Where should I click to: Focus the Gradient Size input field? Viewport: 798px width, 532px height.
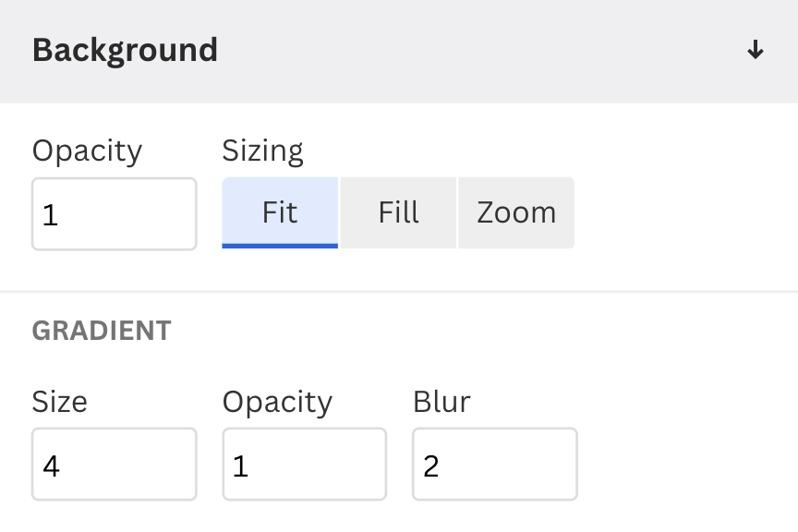[115, 465]
